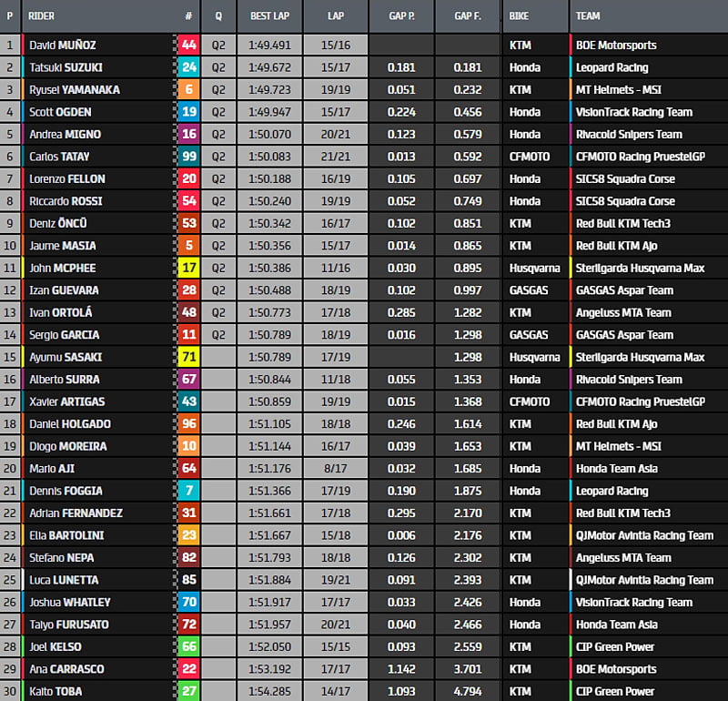Image resolution: width=728 pixels, height=701 pixels.
Task: Select Dennis Foggia's number 7 badge
Action: [188, 491]
